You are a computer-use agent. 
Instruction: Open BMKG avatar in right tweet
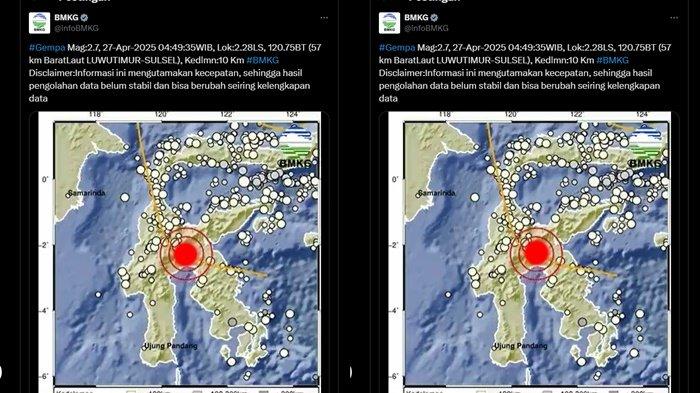[389, 23]
